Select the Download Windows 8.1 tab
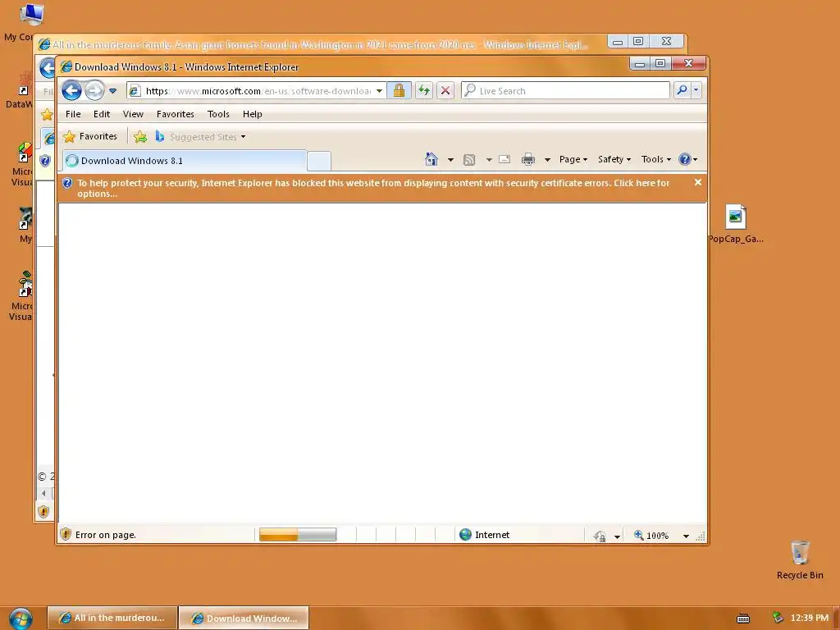The image size is (840, 630). (x=185, y=161)
